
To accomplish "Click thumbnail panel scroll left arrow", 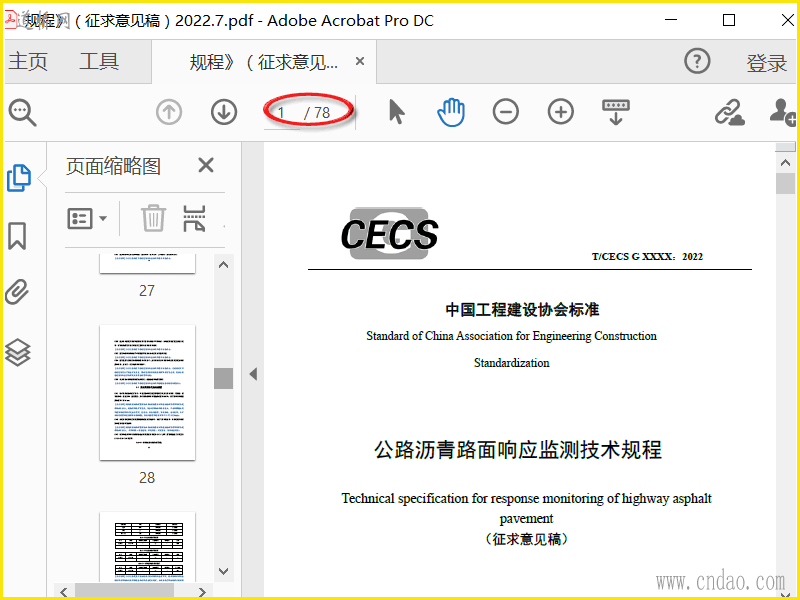I will point(64,591).
